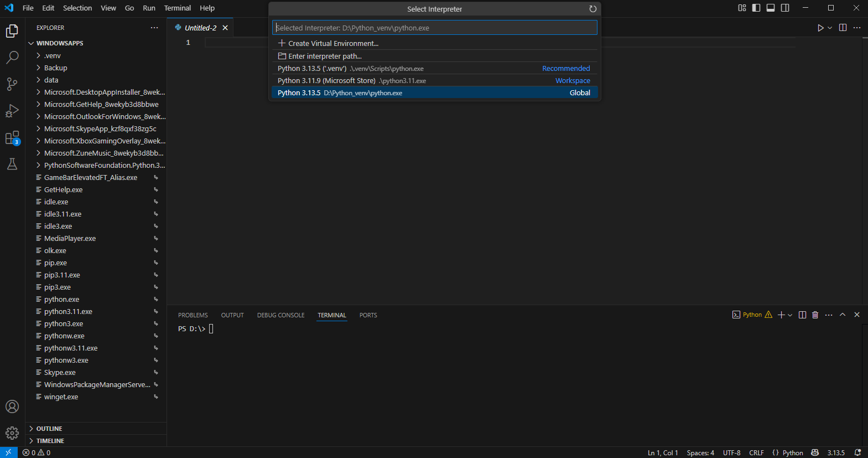The width and height of the screenshot is (868, 458).
Task: Open pip.exe in Explorer
Action: coord(96,263)
